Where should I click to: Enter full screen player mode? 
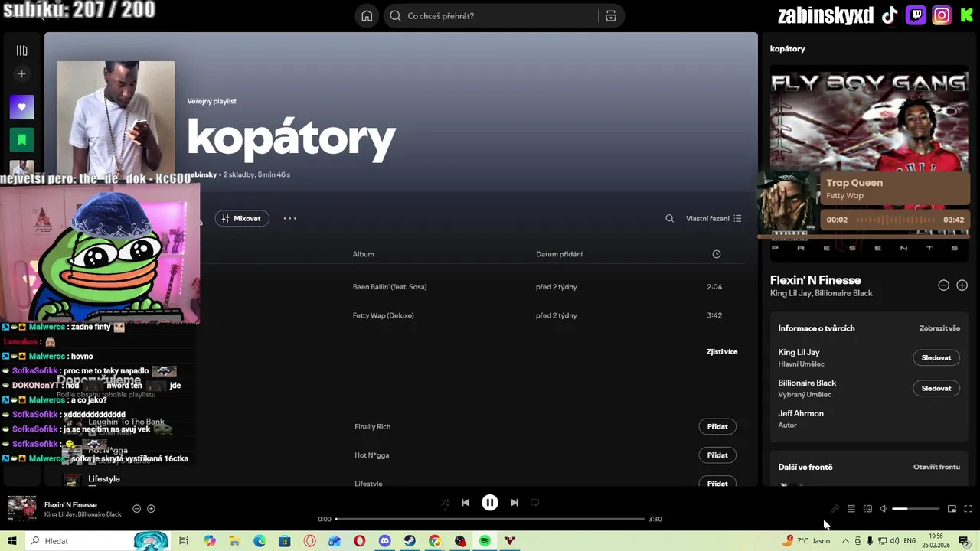(x=968, y=509)
